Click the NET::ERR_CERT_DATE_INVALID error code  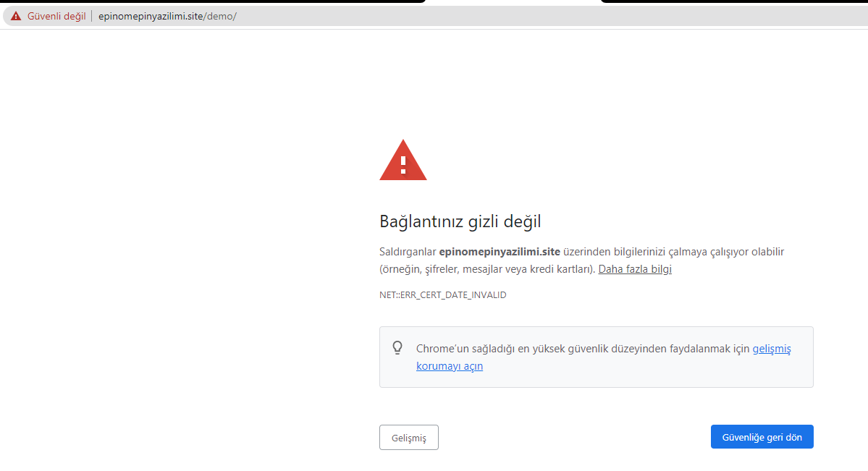pyautogui.click(x=442, y=295)
